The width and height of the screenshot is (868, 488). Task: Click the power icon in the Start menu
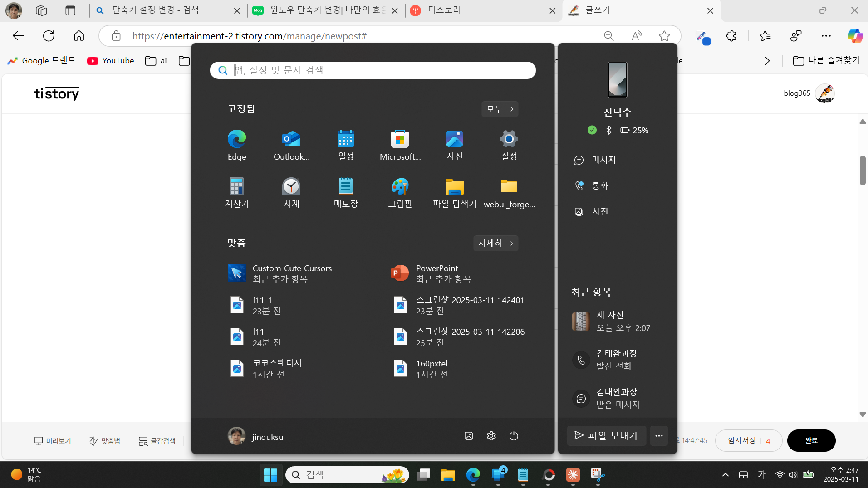click(514, 436)
